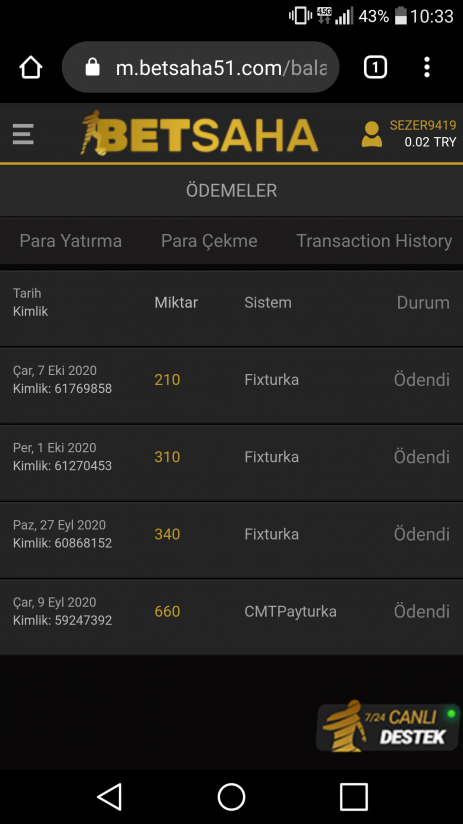
Task: Open the Transaction History tab
Action: [x=374, y=241]
